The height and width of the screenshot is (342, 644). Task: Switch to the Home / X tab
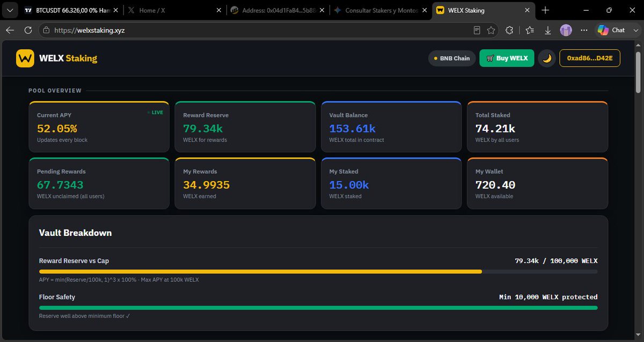point(175,10)
